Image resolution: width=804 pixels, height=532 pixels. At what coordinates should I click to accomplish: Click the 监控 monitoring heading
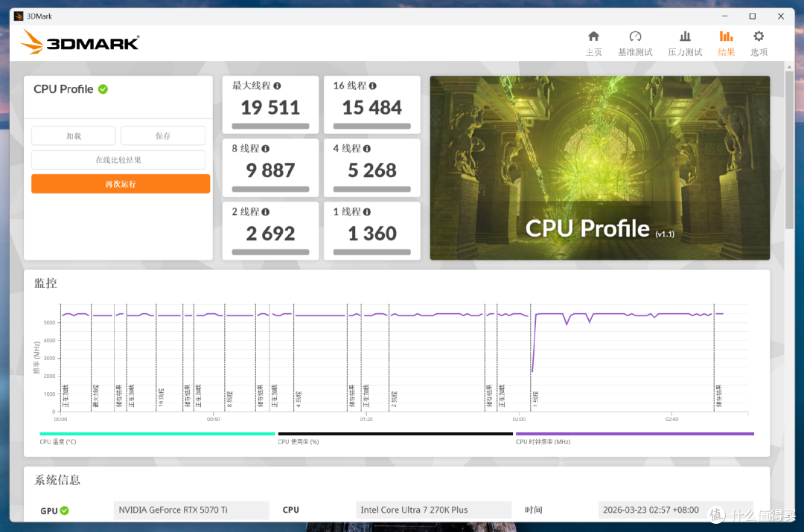point(45,283)
